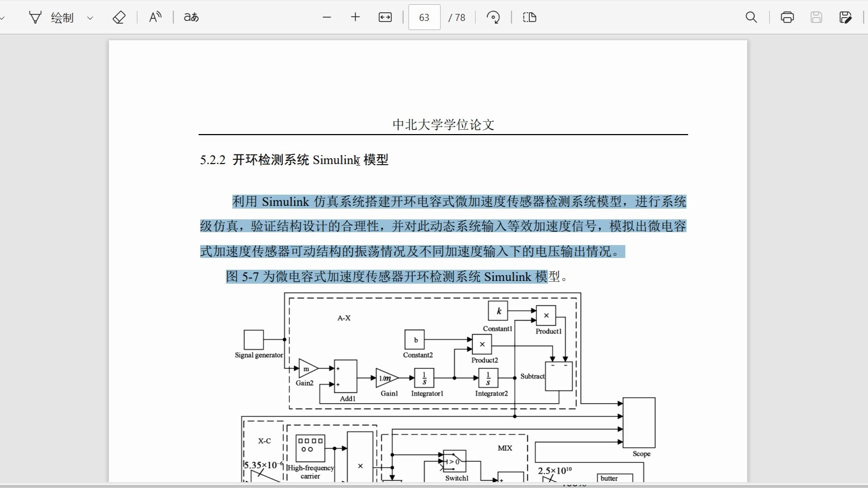Toggle the single page view layout

(x=529, y=17)
